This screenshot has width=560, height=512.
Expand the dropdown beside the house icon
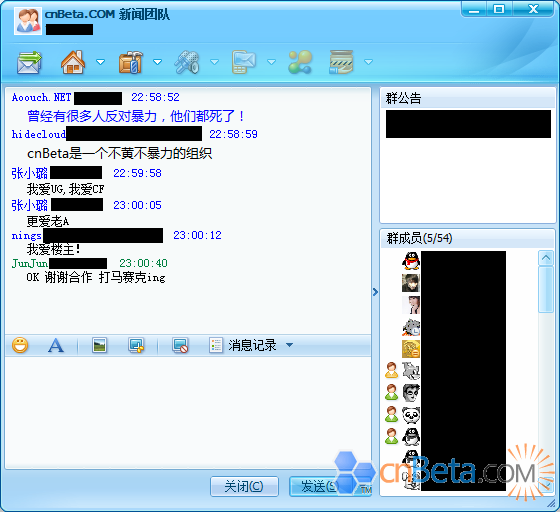(101, 62)
